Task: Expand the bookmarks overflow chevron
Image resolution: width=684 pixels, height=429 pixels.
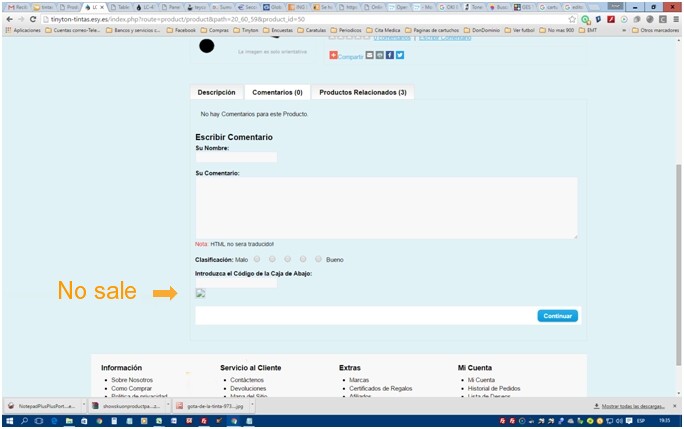Action: (624, 30)
